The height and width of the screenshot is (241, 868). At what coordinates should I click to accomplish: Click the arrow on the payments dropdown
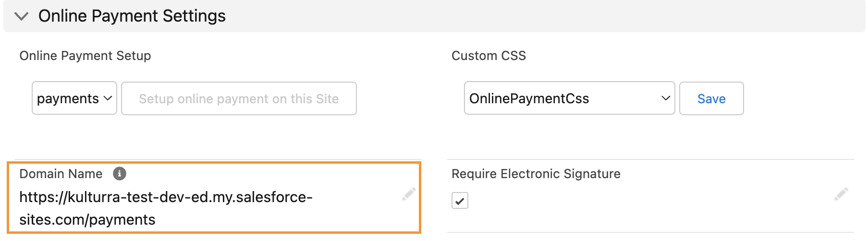tap(108, 98)
